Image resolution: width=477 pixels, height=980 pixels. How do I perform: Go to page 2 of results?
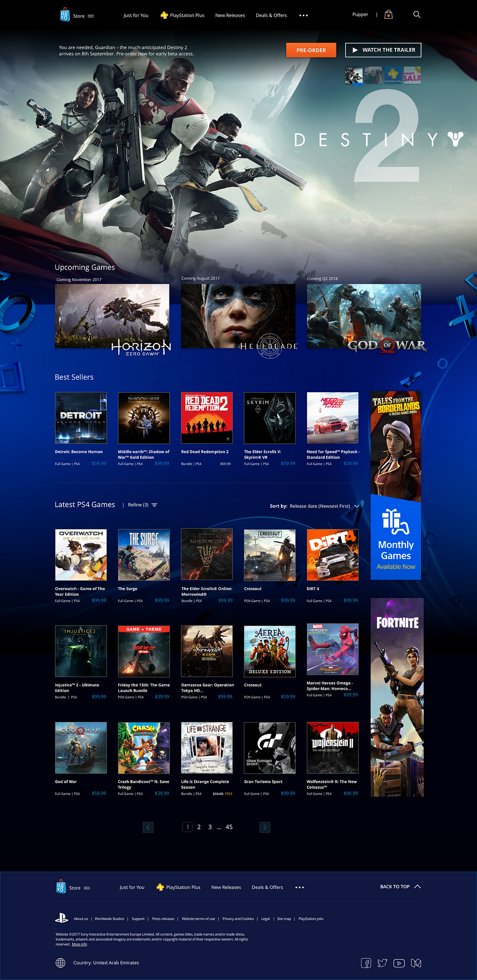click(x=199, y=827)
